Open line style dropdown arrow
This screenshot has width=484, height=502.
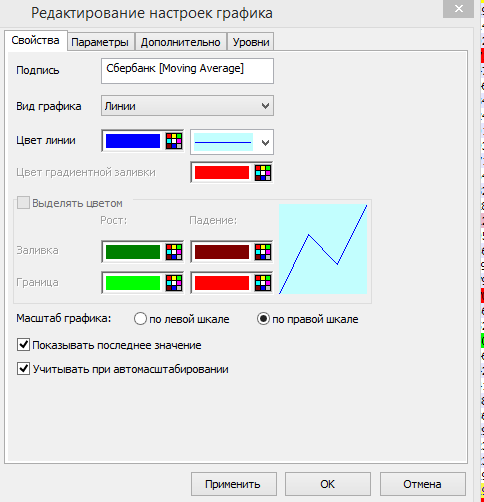[x=265, y=143]
